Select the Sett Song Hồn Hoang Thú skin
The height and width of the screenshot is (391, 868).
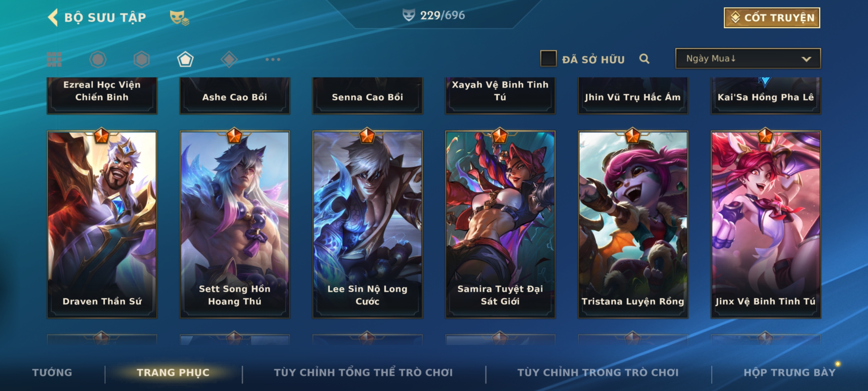[235, 224]
